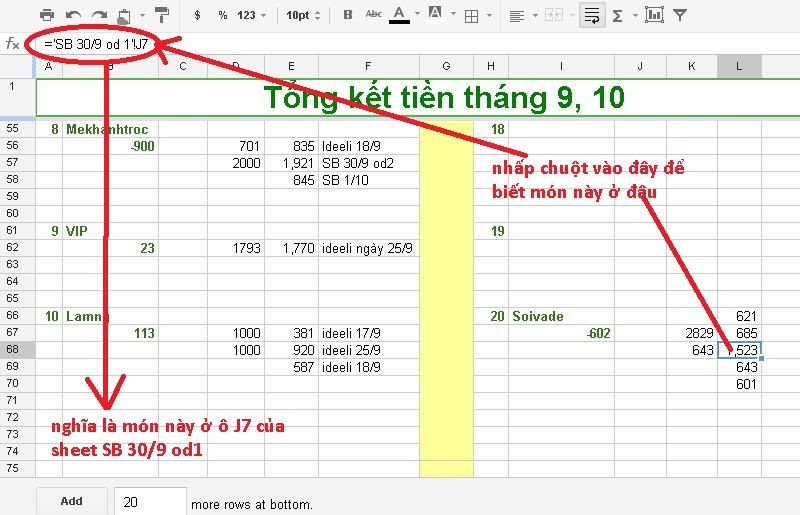
Task: Select the Paint format roller tool
Action: coord(159,15)
